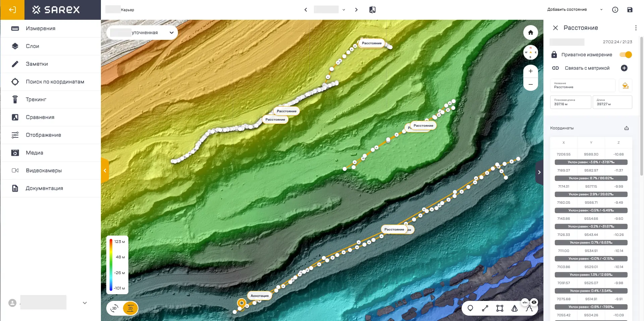Screen dimensions: 644x321
Task: Select the polygon area tool
Action: pos(500,308)
